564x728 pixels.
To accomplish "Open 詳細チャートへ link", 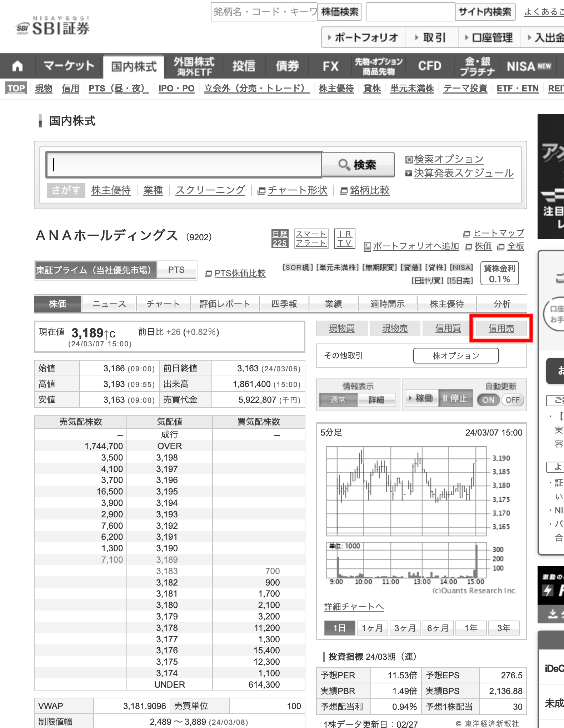I will coord(354,607).
